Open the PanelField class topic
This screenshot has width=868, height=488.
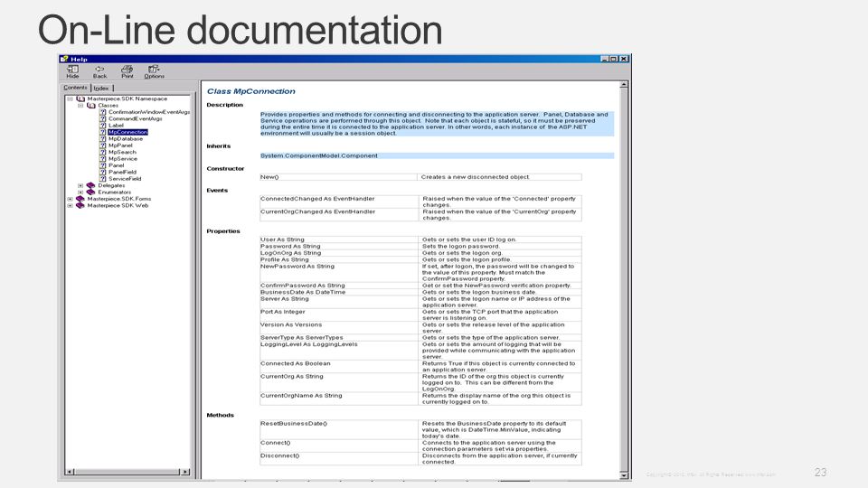click(x=122, y=172)
